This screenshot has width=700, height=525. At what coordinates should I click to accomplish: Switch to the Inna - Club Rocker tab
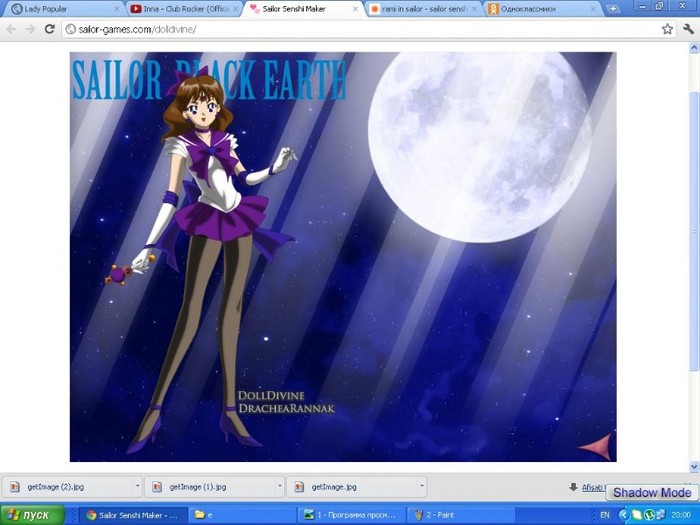[180, 8]
